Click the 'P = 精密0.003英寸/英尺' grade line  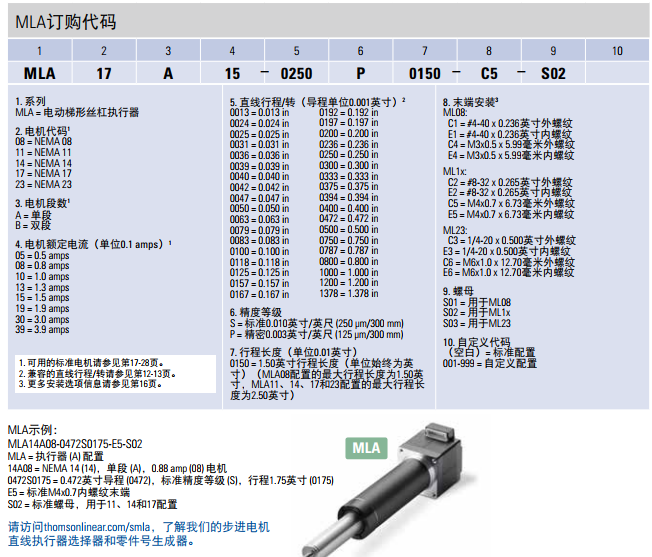pyautogui.click(x=316, y=334)
